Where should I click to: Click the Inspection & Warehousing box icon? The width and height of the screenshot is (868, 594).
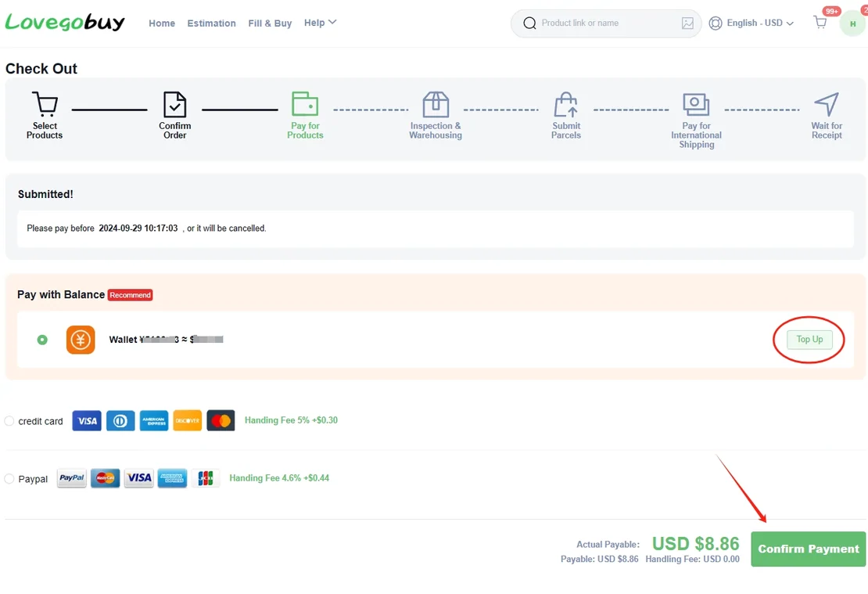(x=436, y=104)
